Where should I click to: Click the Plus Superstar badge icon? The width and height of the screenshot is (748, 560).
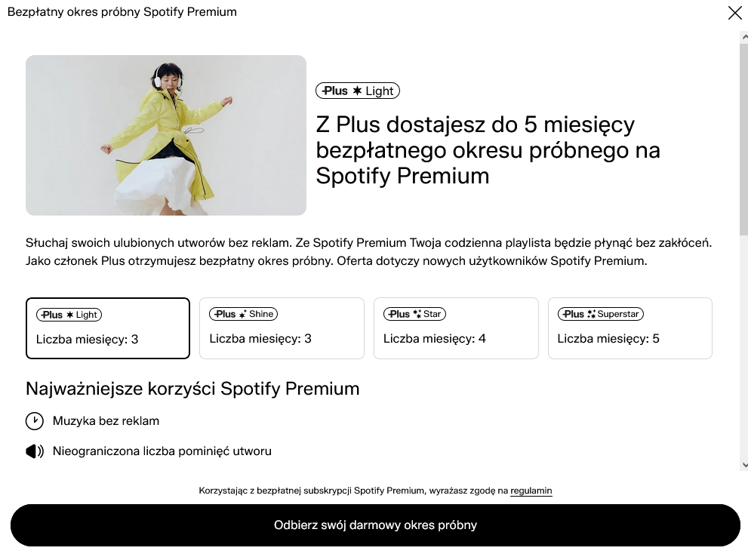tap(601, 314)
